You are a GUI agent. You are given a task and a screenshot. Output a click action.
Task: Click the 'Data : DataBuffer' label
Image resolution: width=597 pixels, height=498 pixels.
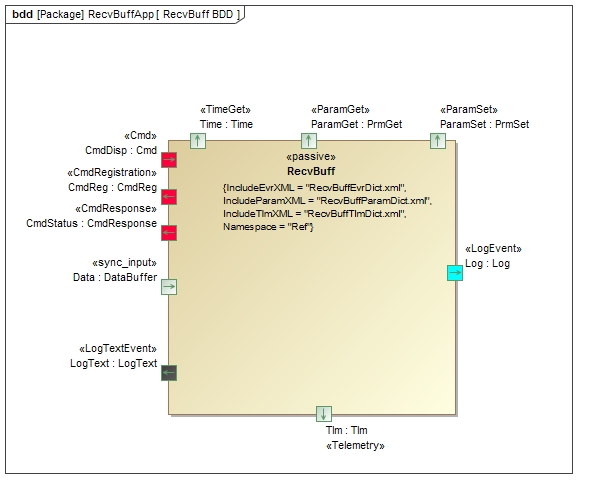click(115, 277)
